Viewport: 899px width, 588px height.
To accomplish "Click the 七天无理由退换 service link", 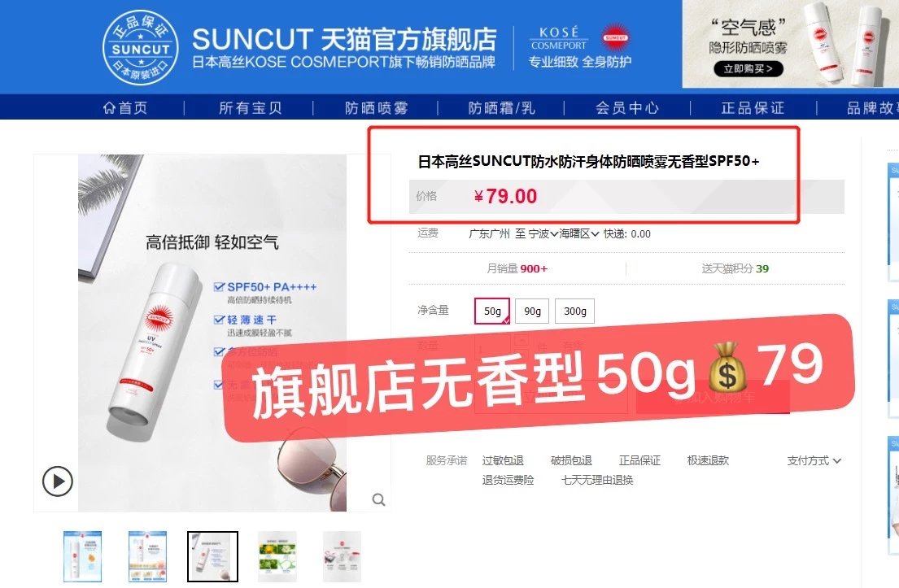I will click(x=597, y=481).
